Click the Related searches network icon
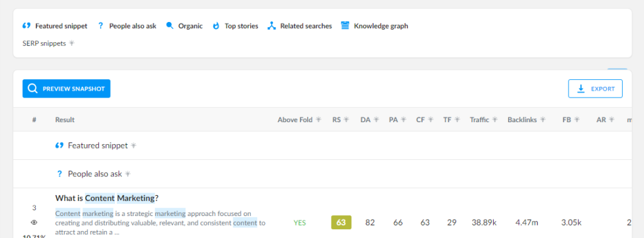 271,26
